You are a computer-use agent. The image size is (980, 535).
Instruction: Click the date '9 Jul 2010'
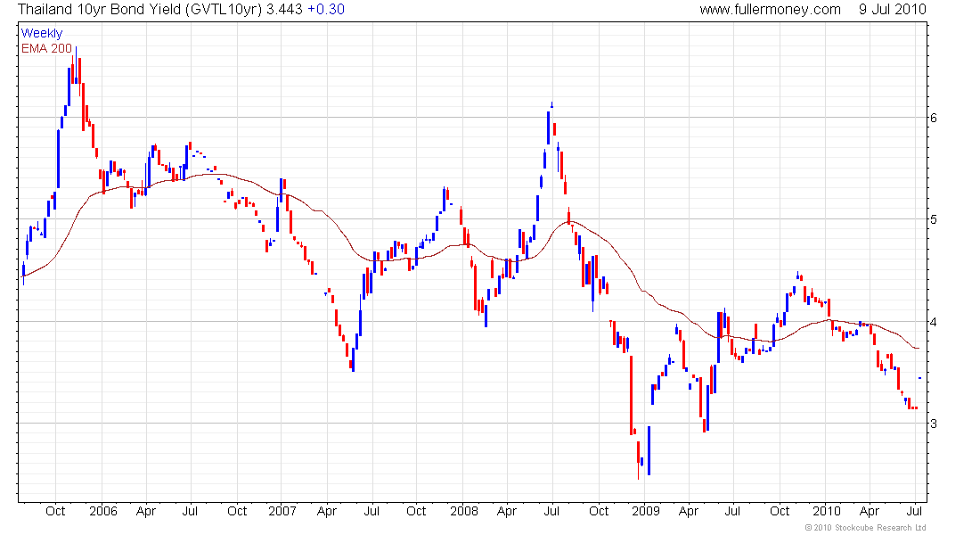point(893,10)
